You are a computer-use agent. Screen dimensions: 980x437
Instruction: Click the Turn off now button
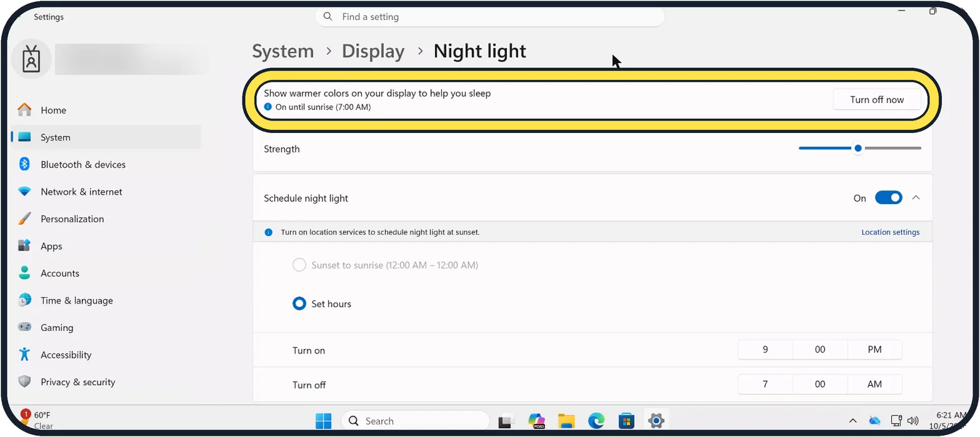click(x=877, y=100)
